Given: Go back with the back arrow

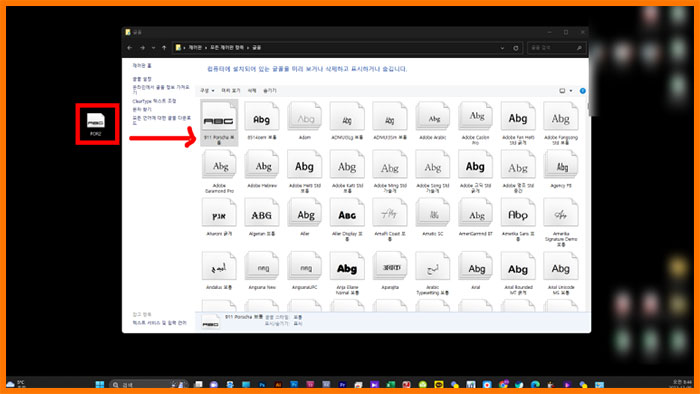Looking at the screenshot, I should point(130,48).
